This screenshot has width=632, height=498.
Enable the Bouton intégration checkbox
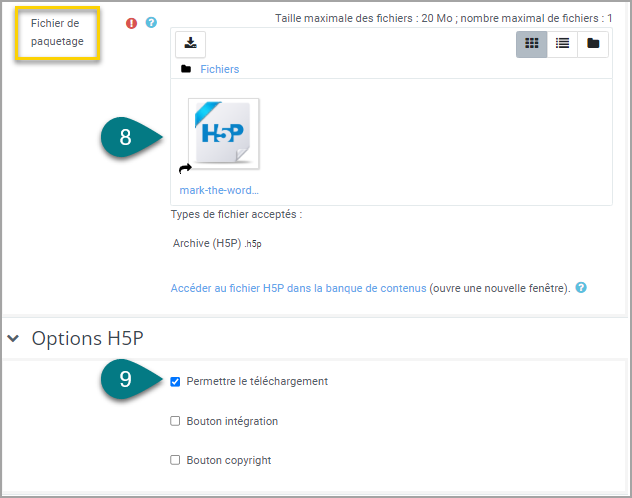coord(175,421)
